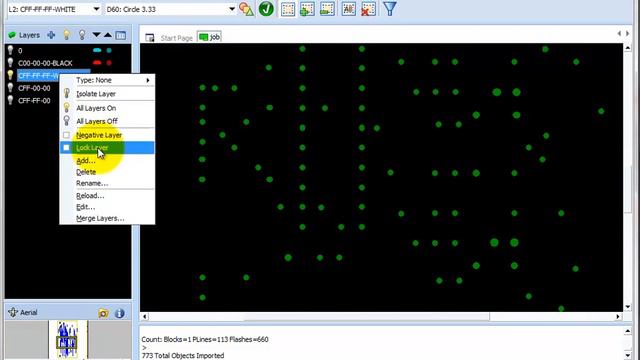Move layer down with the down arrow
This screenshot has height=360, width=640.
[x=96, y=35]
